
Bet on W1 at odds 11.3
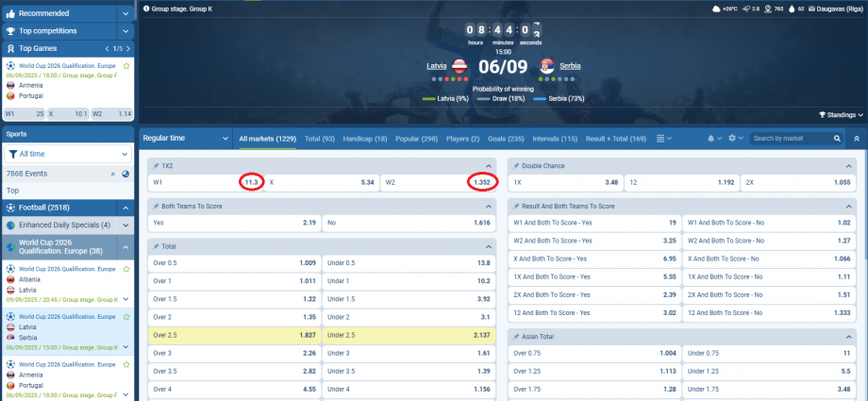(205, 182)
